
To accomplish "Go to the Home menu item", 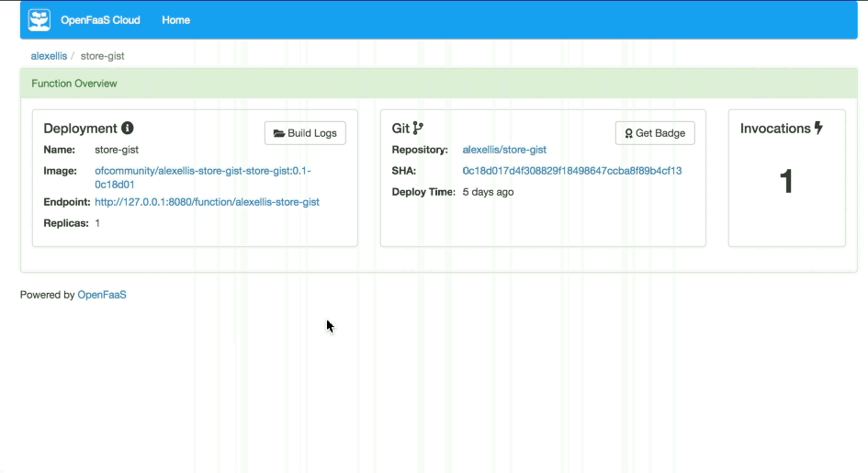I will [176, 20].
